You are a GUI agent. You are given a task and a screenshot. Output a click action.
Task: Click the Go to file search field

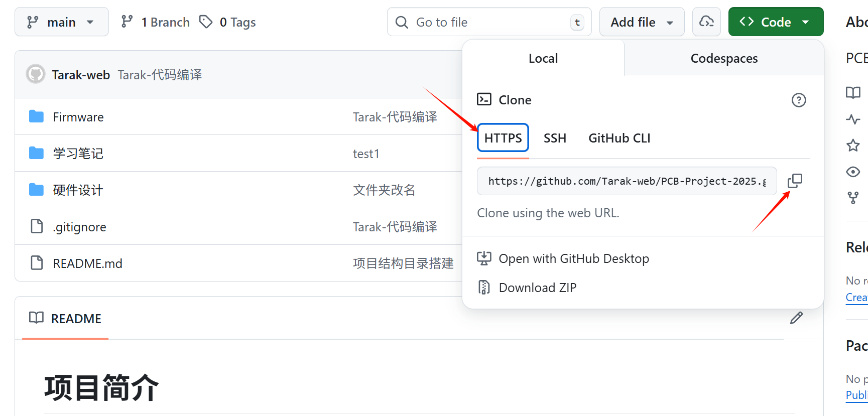click(489, 22)
